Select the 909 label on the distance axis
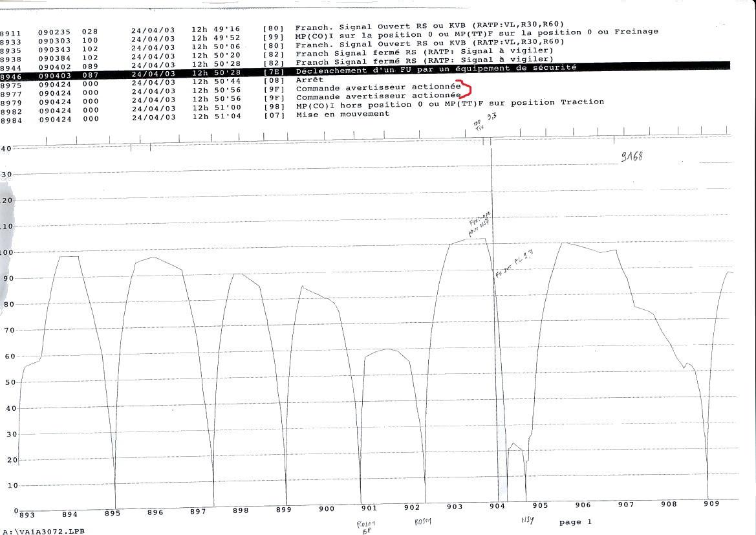Viewport: 756px width, 535px height. 711,504
